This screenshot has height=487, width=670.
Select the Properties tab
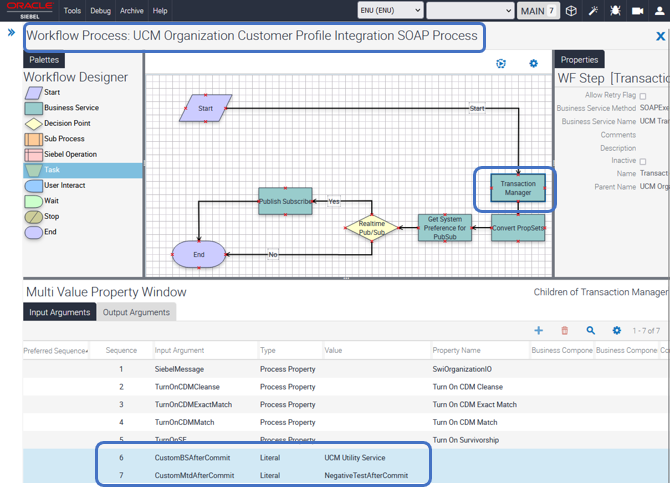[579, 60]
